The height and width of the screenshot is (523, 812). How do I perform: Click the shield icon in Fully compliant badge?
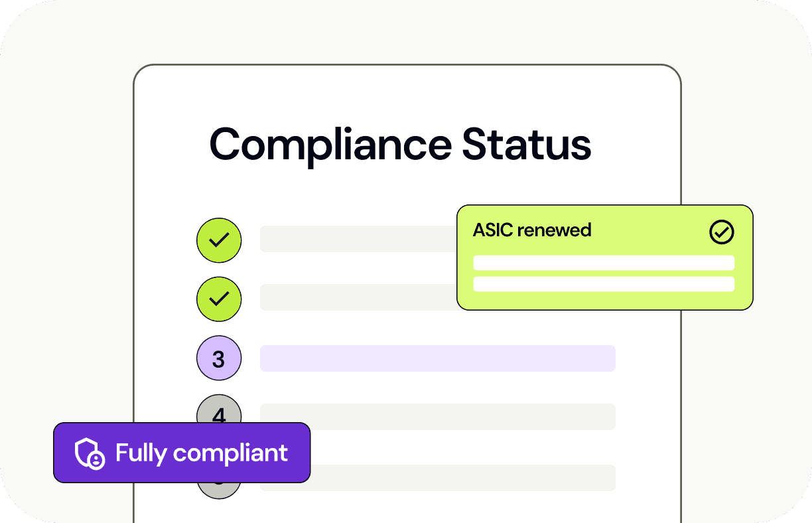coord(90,453)
